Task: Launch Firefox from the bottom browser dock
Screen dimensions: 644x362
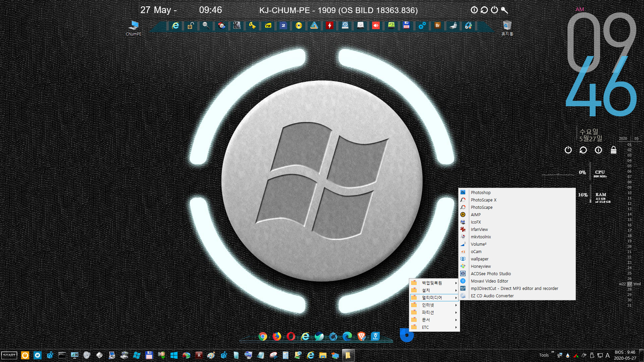Action: [277, 336]
